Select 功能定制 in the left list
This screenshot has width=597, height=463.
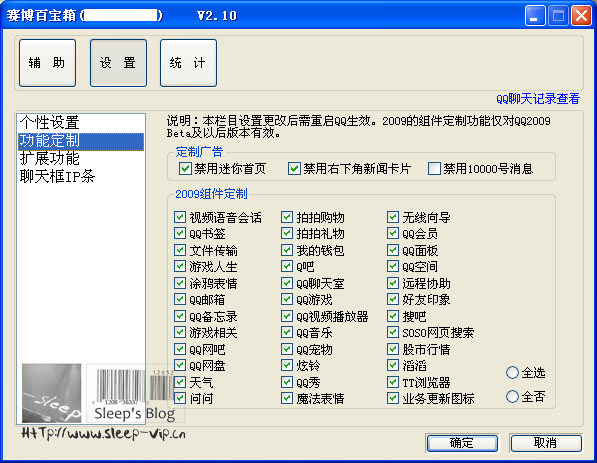[81, 141]
